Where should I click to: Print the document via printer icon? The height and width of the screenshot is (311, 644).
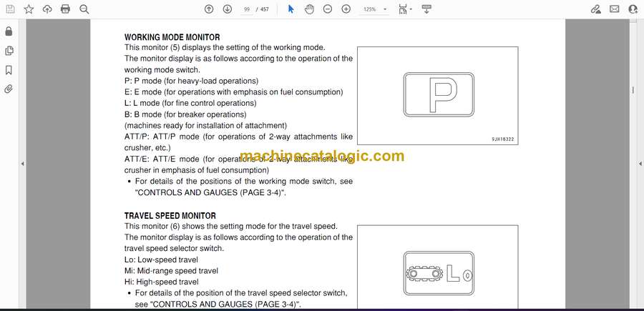click(65, 9)
